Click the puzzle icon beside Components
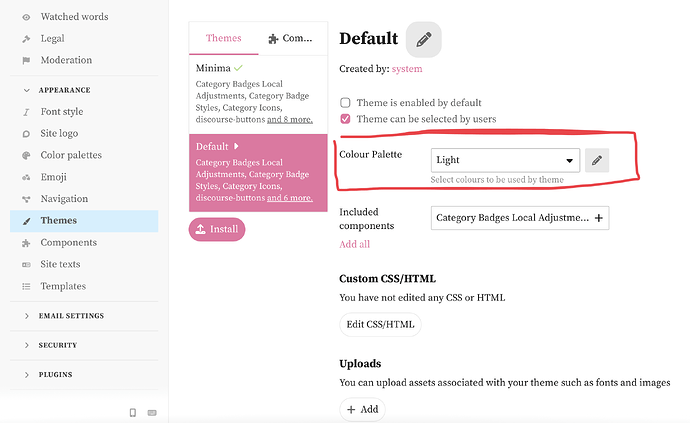 click(x=26, y=243)
